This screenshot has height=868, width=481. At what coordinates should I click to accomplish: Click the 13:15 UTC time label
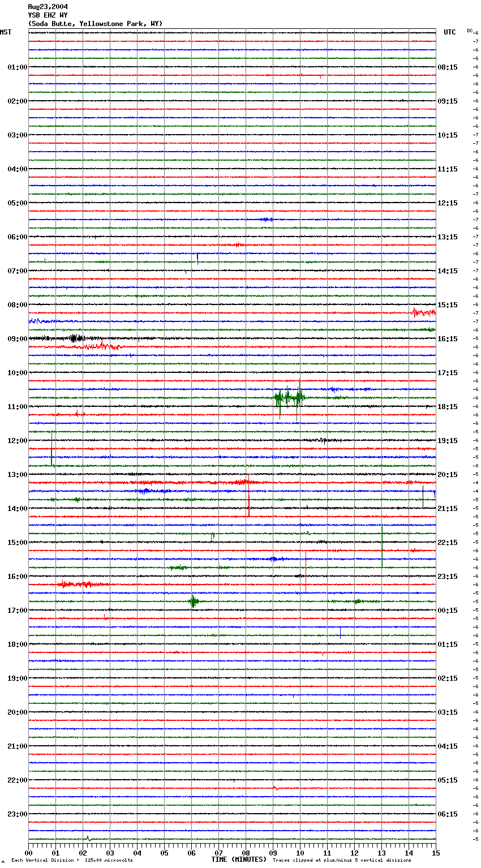(x=448, y=237)
